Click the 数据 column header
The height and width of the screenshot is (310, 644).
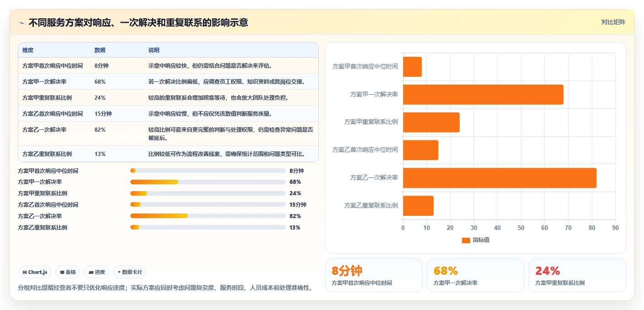click(x=100, y=50)
